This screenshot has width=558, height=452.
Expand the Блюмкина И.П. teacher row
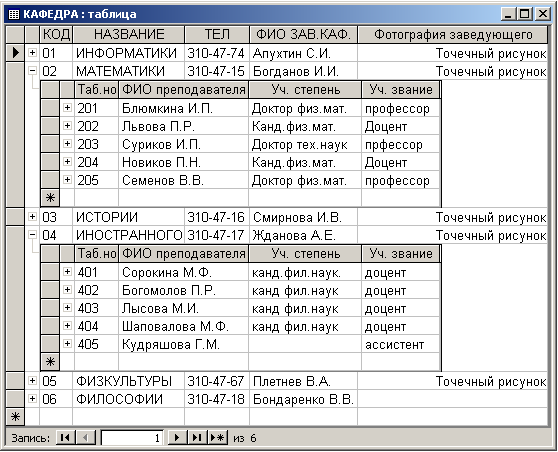pyautogui.click(x=67, y=107)
